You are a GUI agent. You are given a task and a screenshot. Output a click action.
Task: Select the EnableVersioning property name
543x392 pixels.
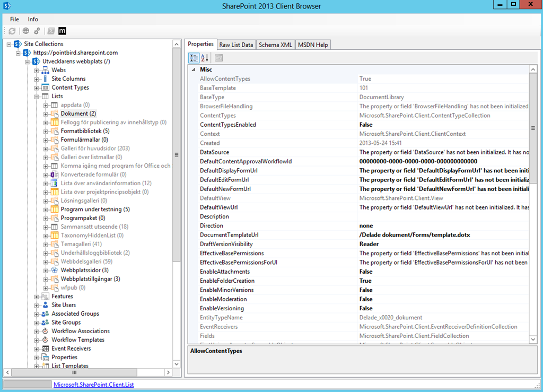(222, 308)
